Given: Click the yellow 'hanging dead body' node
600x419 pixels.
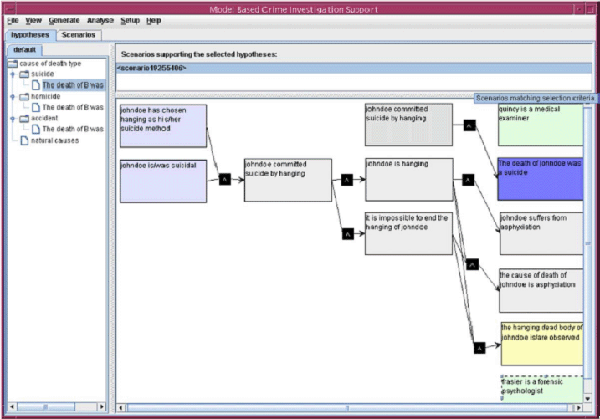Looking at the screenshot, I should 540,342.
